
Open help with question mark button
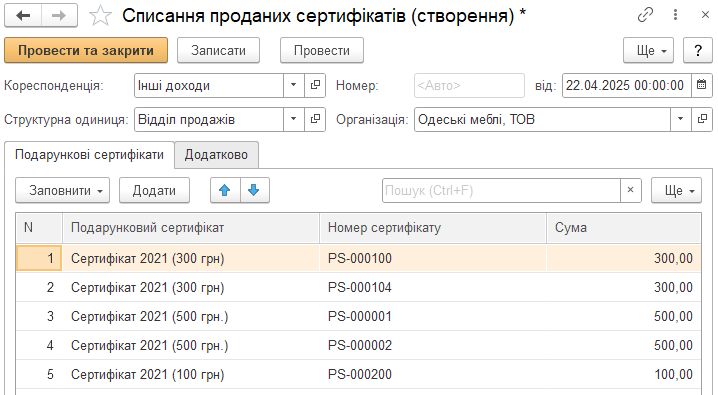698,50
